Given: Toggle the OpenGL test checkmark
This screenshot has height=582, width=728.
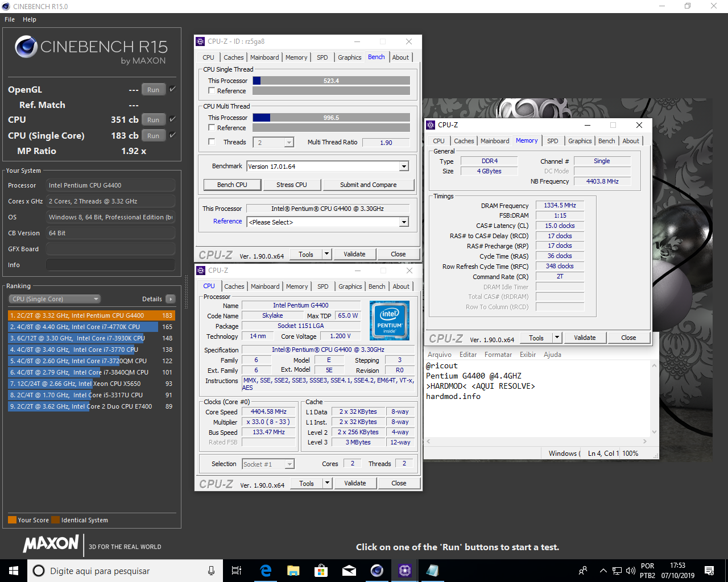Looking at the screenshot, I should click(172, 89).
